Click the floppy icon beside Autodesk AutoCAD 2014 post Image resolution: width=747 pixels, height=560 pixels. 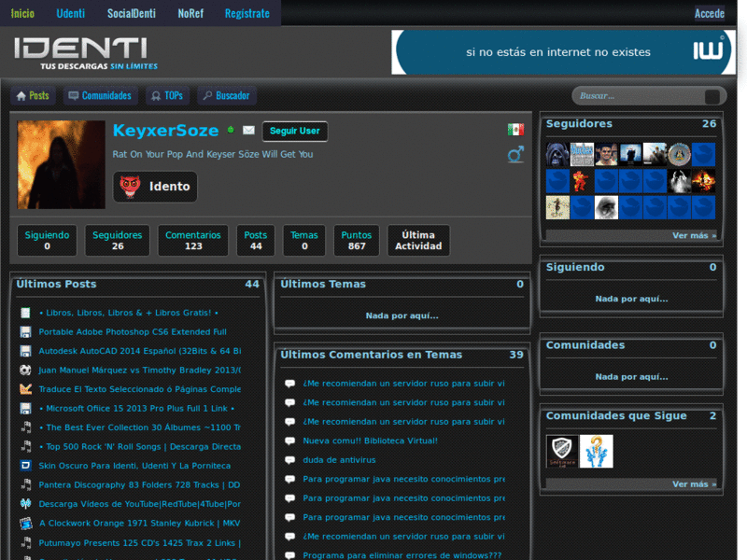click(25, 351)
